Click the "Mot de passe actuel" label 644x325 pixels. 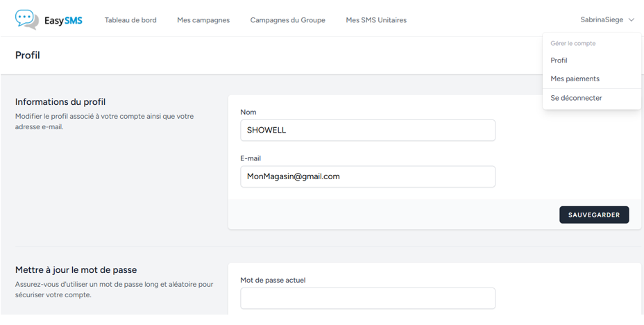click(x=273, y=280)
